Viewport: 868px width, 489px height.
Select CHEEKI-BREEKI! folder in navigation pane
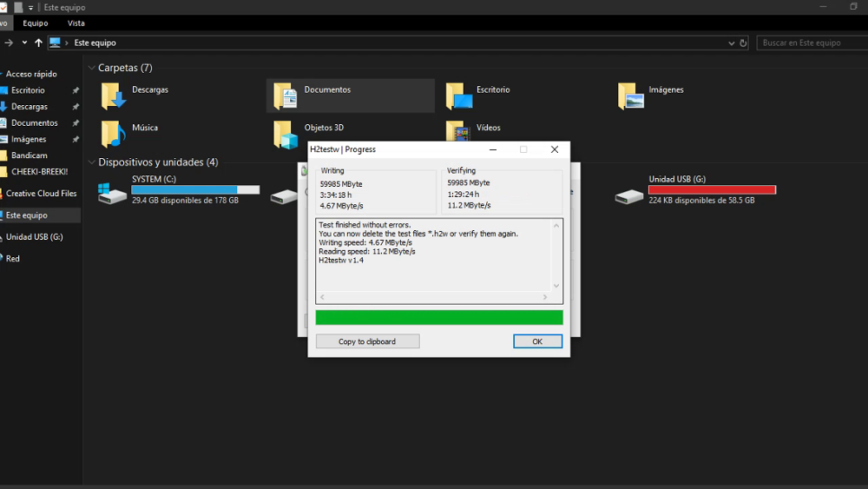(39, 172)
